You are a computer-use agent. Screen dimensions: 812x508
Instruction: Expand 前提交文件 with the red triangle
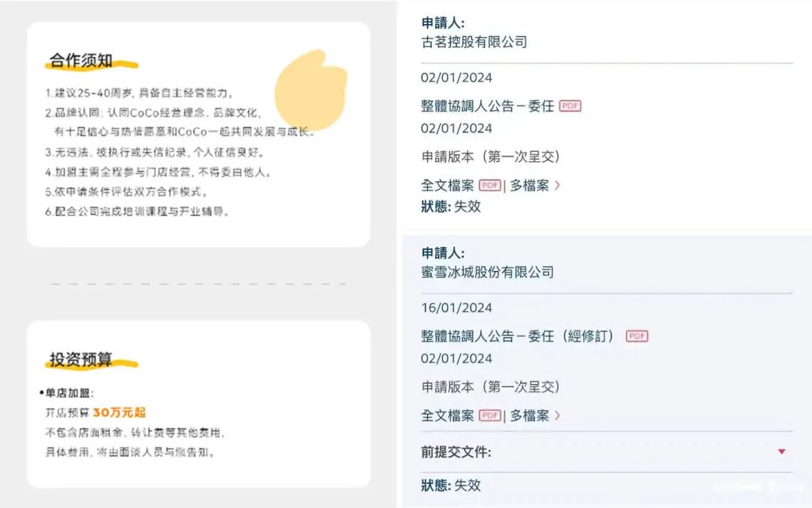click(x=781, y=452)
